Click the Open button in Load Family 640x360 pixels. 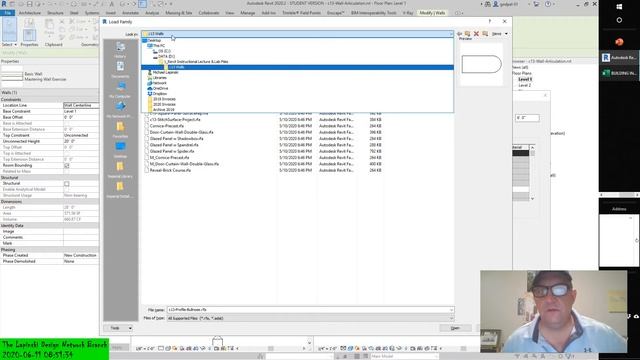click(455, 328)
